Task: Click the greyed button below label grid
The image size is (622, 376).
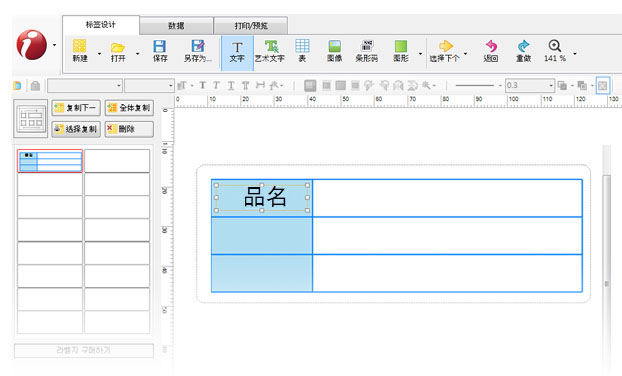Action: click(x=84, y=351)
